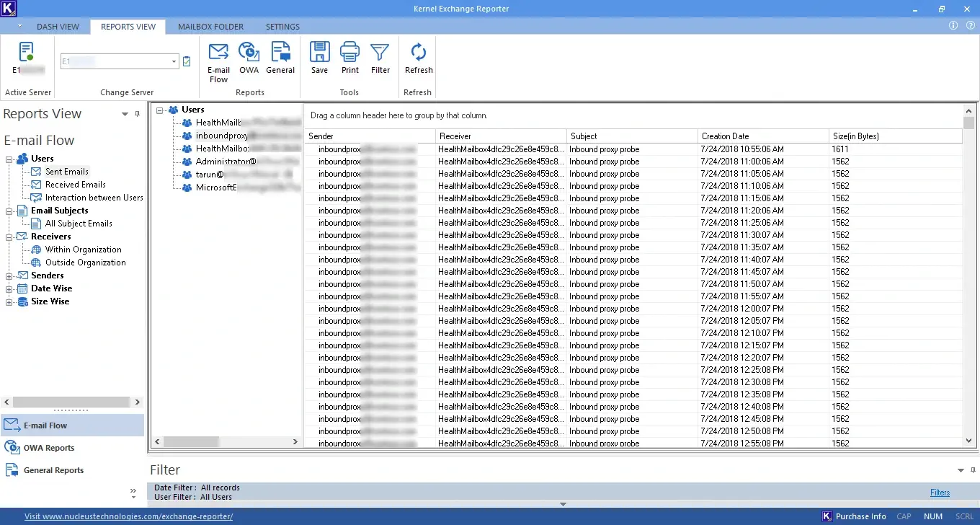Click the Reports View scrollbar left arrow
The image size is (980, 525).
(x=6, y=402)
